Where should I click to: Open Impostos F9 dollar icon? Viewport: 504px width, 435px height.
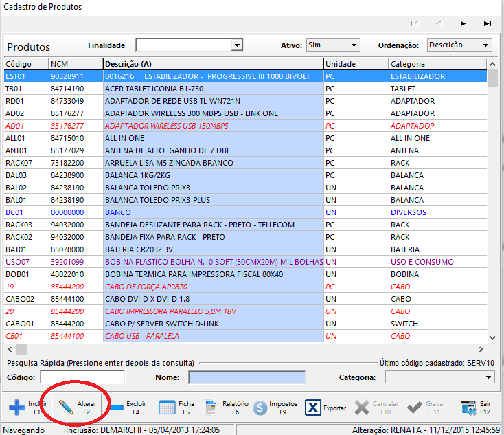[260, 408]
